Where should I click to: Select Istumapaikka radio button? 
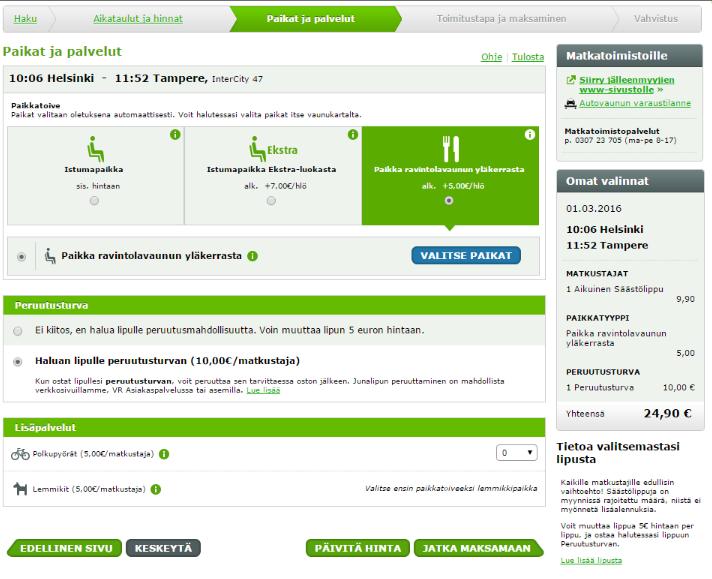(x=94, y=200)
